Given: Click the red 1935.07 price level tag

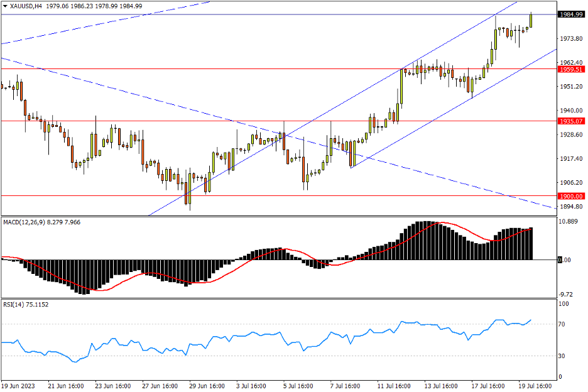Looking at the screenshot, I should (x=572, y=121).
